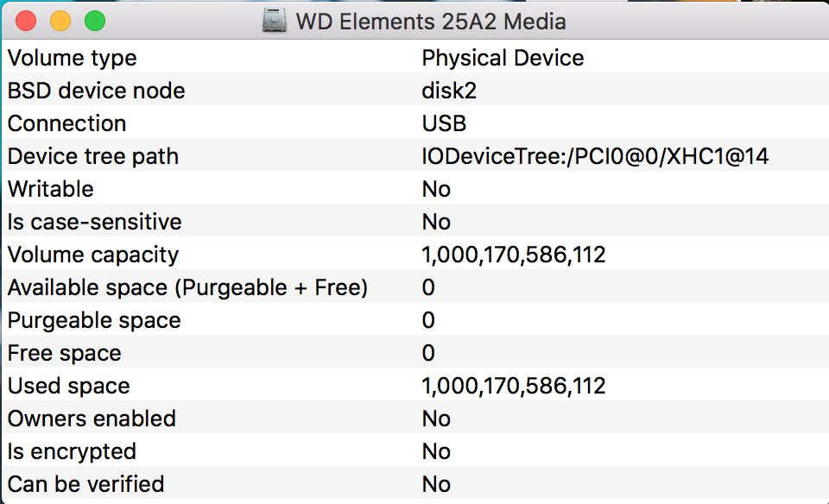Click the Physical Device value text

pos(503,58)
